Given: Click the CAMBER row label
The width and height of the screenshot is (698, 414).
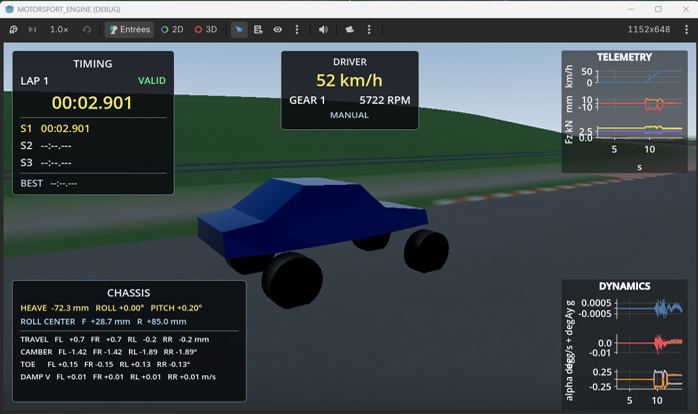Looking at the screenshot, I should click(37, 352).
